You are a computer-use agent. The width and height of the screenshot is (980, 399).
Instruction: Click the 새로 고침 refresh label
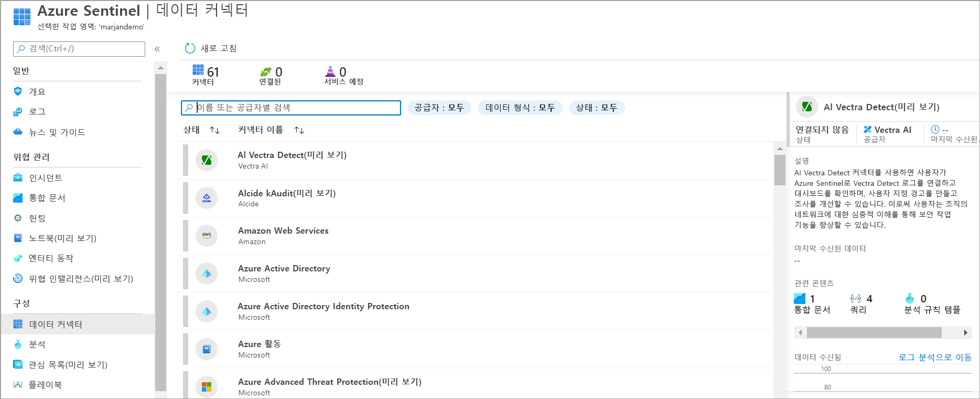coord(219,48)
